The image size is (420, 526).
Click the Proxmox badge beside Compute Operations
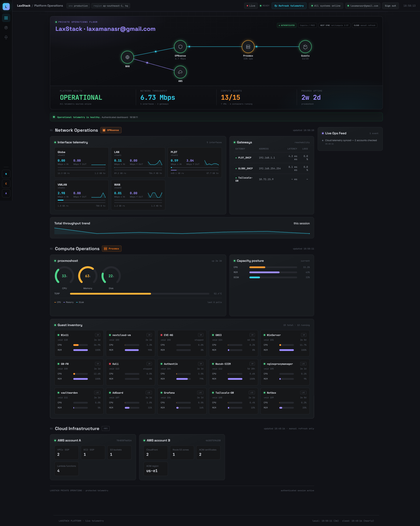coord(112,249)
